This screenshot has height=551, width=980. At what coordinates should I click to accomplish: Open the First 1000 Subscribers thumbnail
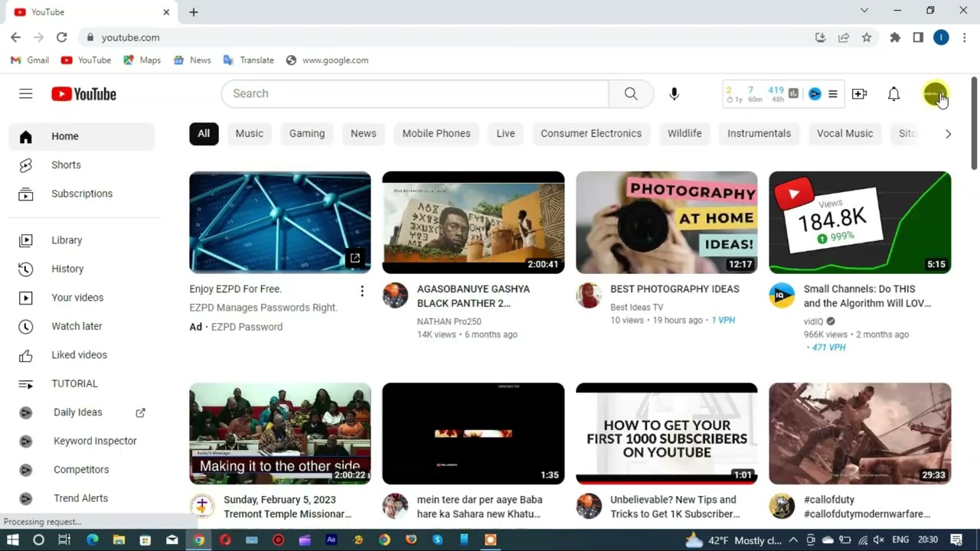(667, 433)
